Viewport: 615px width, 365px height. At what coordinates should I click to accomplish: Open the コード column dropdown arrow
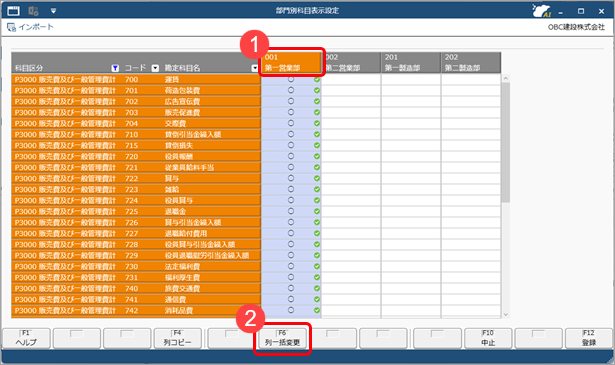click(x=155, y=68)
